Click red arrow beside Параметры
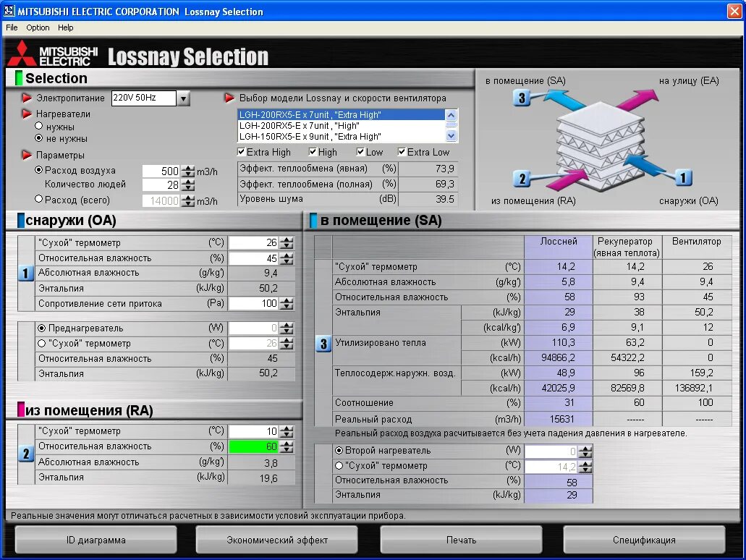Image resolution: width=746 pixels, height=560 pixels. click(27, 155)
